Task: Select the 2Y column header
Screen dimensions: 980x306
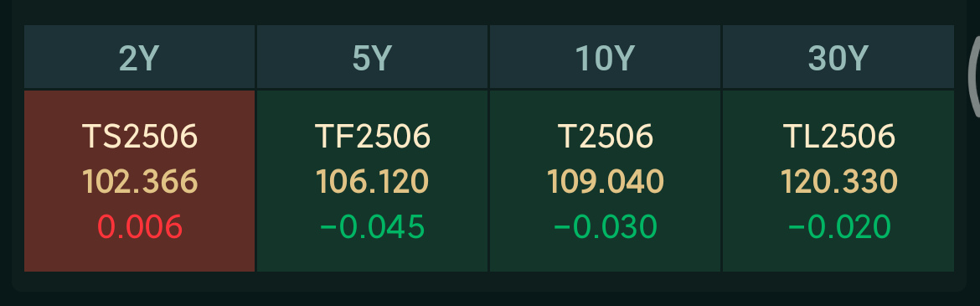Action: point(139,57)
